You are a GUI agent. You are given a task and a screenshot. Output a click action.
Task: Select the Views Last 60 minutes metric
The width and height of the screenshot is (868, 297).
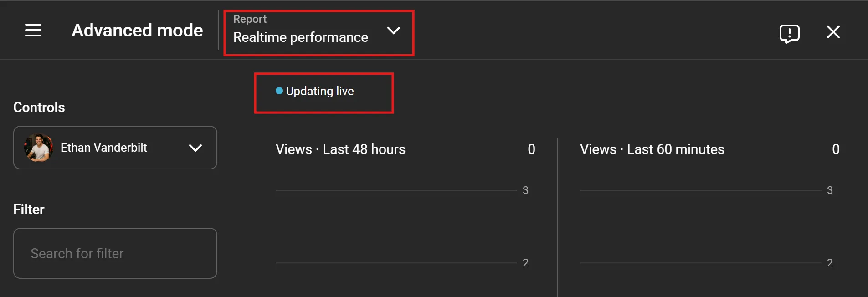652,149
